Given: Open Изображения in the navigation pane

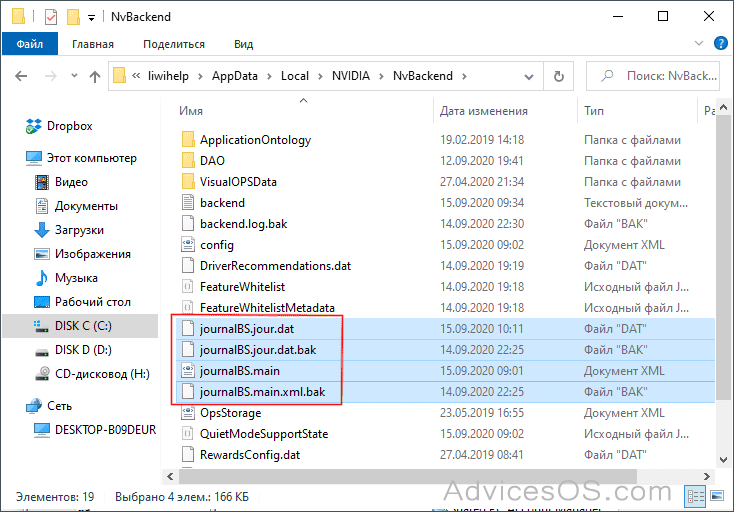Looking at the screenshot, I should click(x=83, y=254).
